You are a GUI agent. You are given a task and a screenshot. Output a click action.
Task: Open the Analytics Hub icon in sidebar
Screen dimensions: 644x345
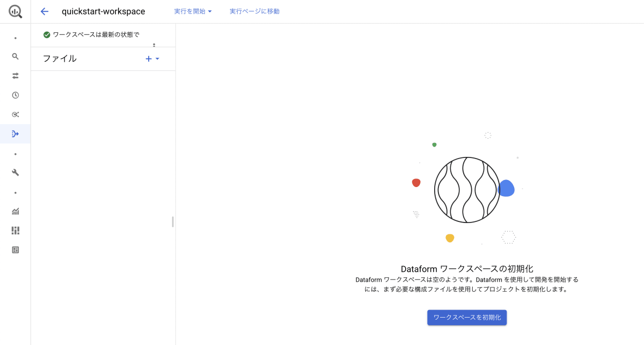[x=16, y=114]
